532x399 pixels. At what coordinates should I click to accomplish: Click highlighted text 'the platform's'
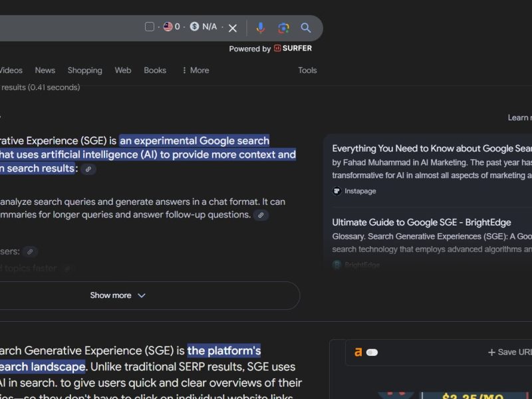click(224, 350)
